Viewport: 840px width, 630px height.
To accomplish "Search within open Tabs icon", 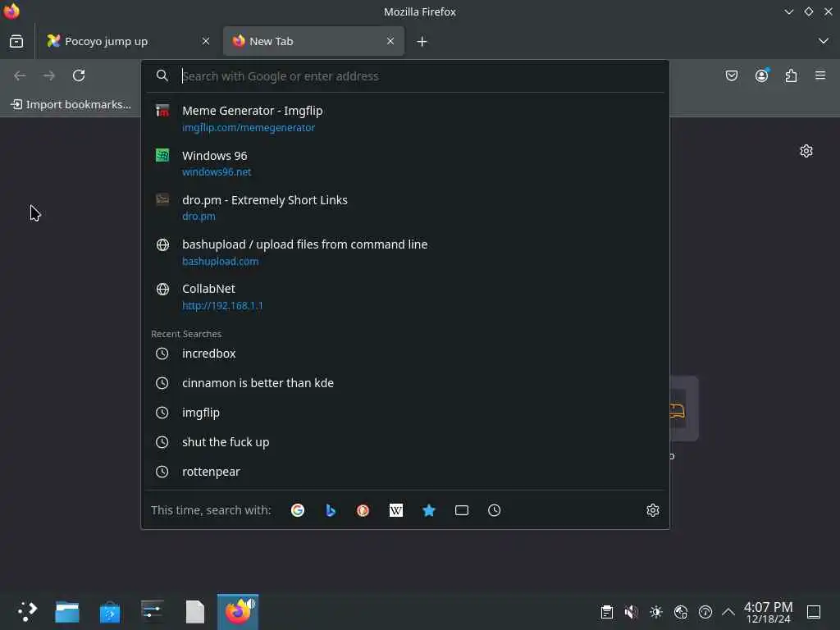I will point(461,510).
